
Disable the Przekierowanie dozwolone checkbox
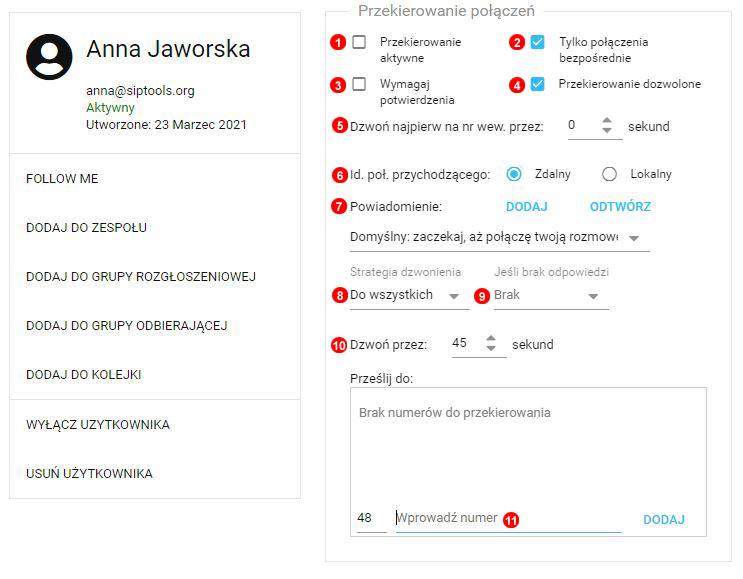(x=538, y=84)
